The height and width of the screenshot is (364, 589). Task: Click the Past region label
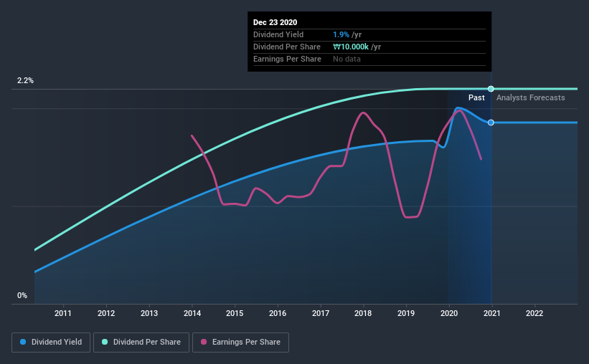[476, 97]
